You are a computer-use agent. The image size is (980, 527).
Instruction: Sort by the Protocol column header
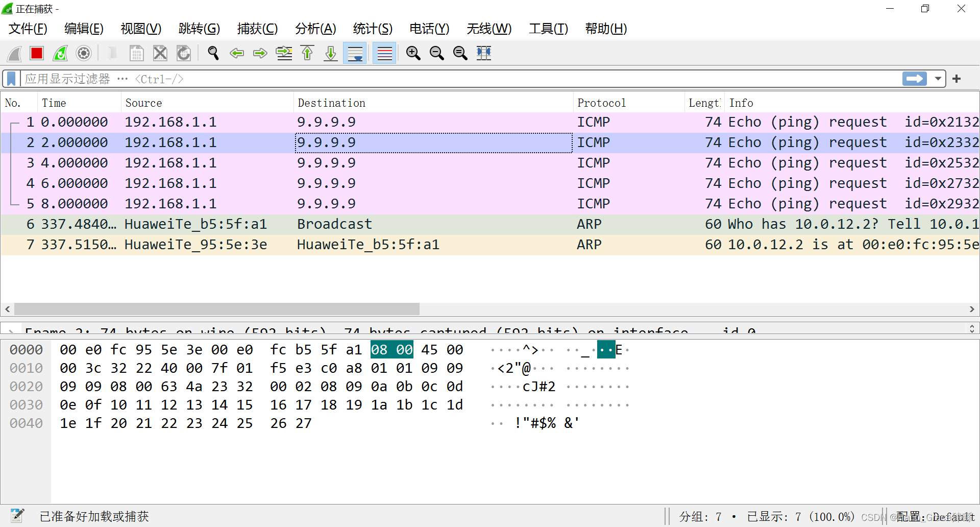[x=629, y=103]
